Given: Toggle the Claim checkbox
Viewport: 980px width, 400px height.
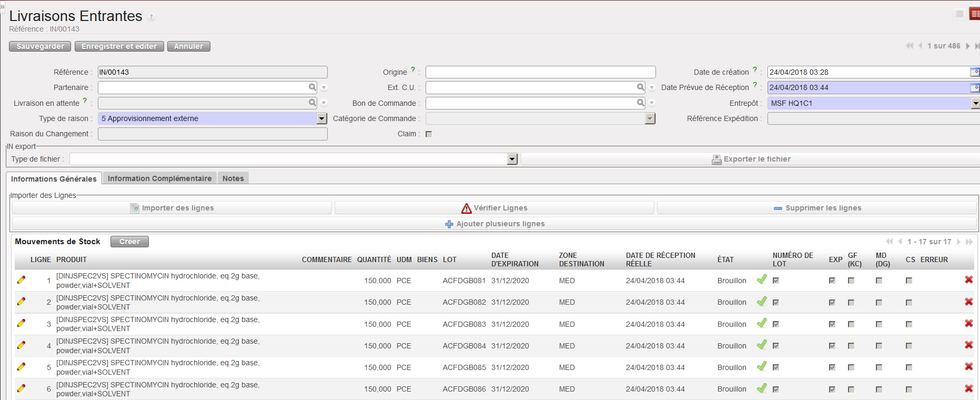Looking at the screenshot, I should click(x=429, y=134).
